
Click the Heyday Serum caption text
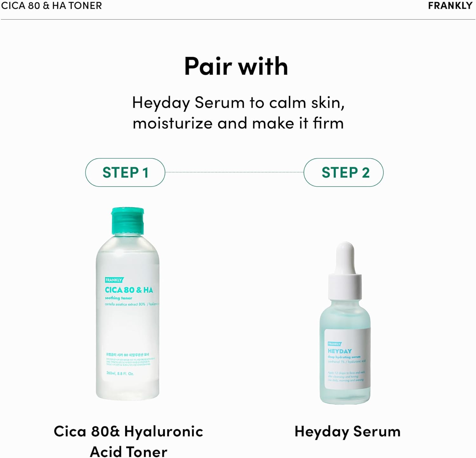pyautogui.click(x=347, y=432)
